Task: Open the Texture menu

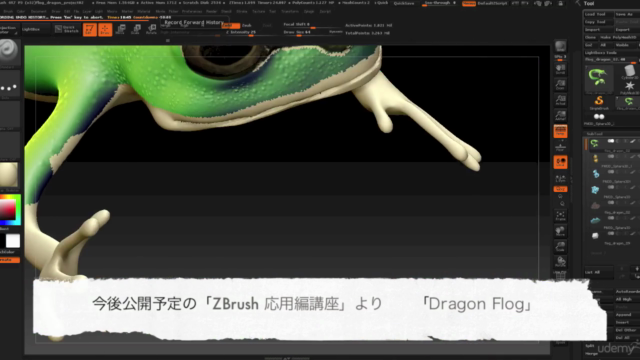Action: coord(258,11)
